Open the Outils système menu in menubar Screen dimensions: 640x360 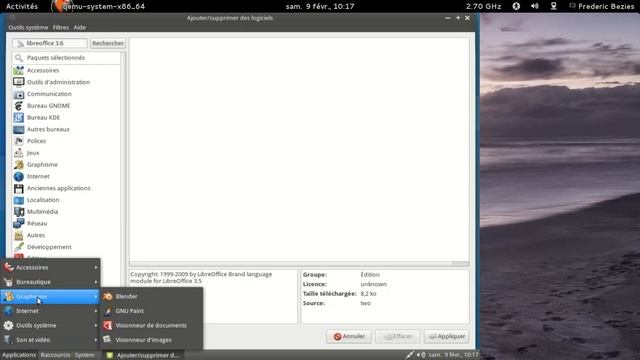click(x=28, y=27)
